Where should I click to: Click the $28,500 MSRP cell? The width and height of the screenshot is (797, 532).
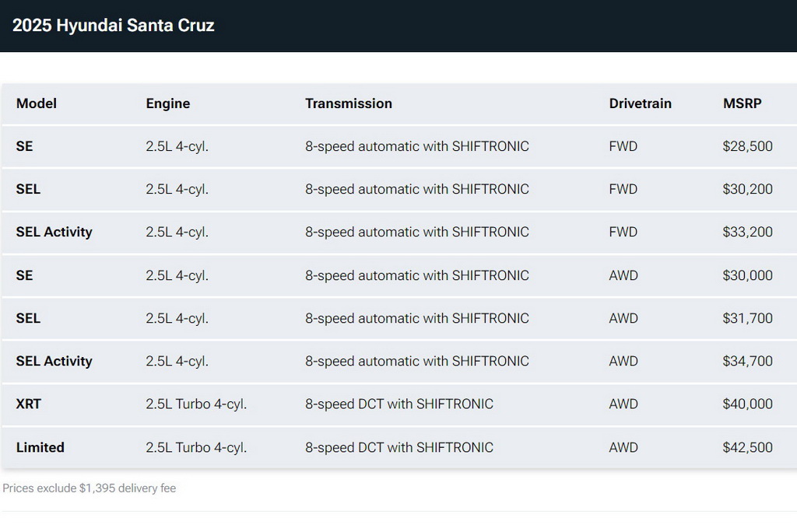[x=747, y=146]
